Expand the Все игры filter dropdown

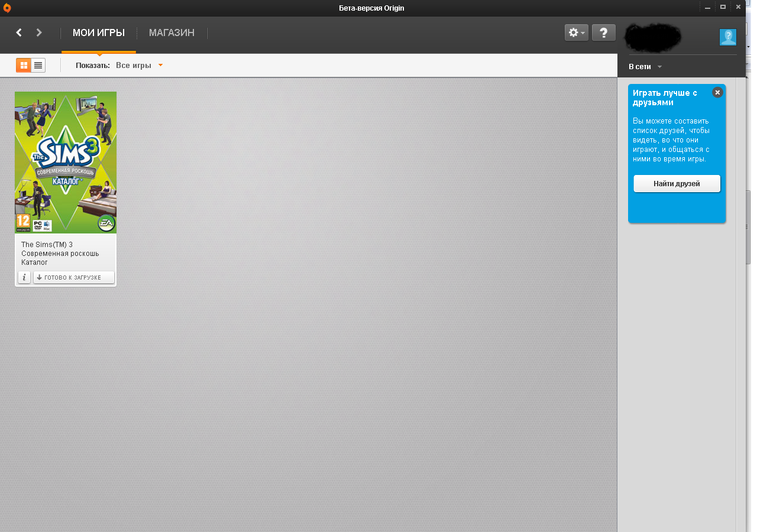click(139, 66)
